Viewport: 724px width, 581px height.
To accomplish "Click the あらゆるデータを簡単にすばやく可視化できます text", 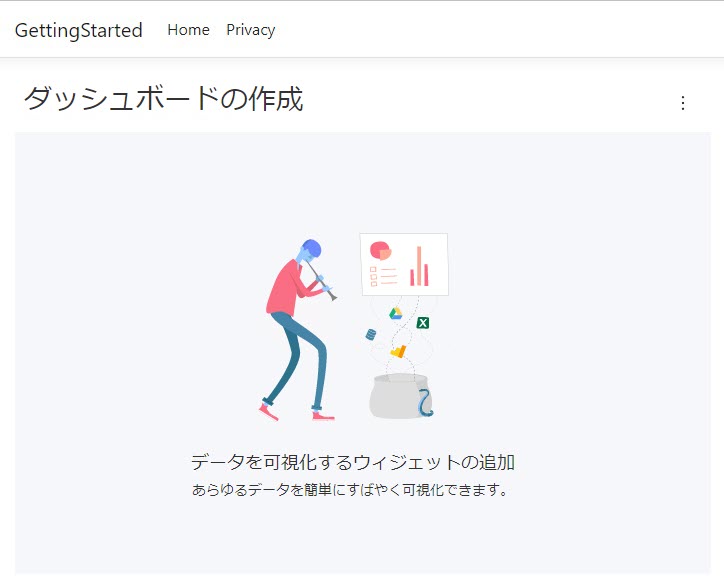I will click(350, 490).
